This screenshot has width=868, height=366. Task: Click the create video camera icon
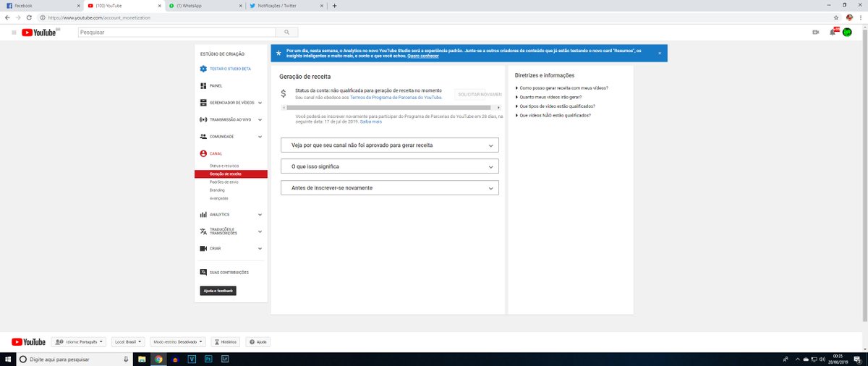(815, 32)
